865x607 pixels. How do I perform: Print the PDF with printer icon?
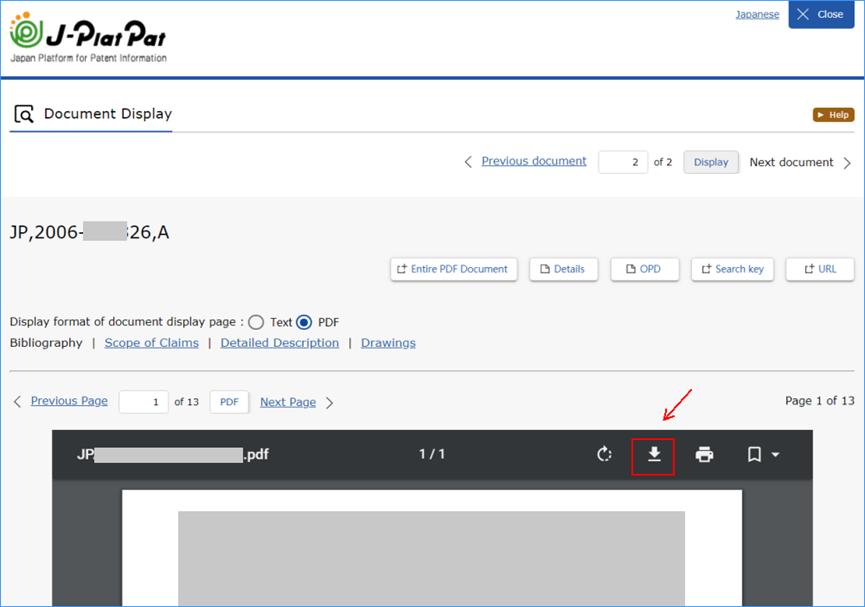pyautogui.click(x=704, y=455)
